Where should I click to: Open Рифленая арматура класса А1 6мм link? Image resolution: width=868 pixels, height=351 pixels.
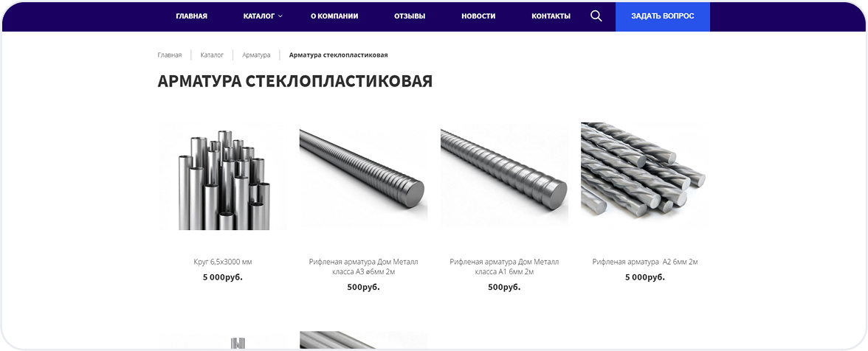coord(504,267)
